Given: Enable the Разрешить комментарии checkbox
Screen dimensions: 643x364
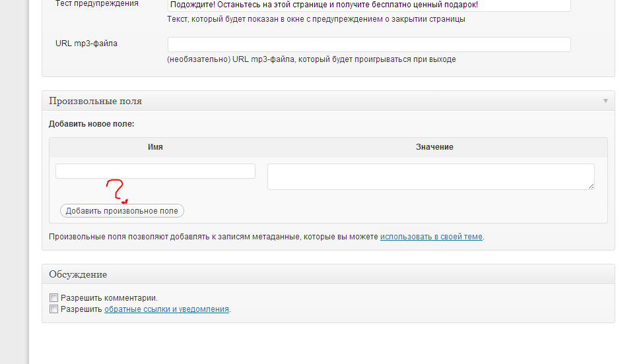Looking at the screenshot, I should (54, 297).
